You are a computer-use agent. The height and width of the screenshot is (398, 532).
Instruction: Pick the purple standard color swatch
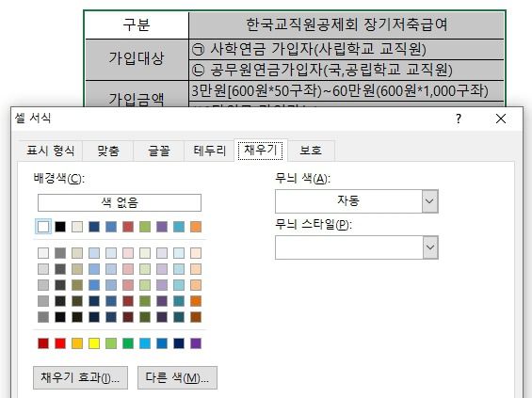(x=196, y=343)
